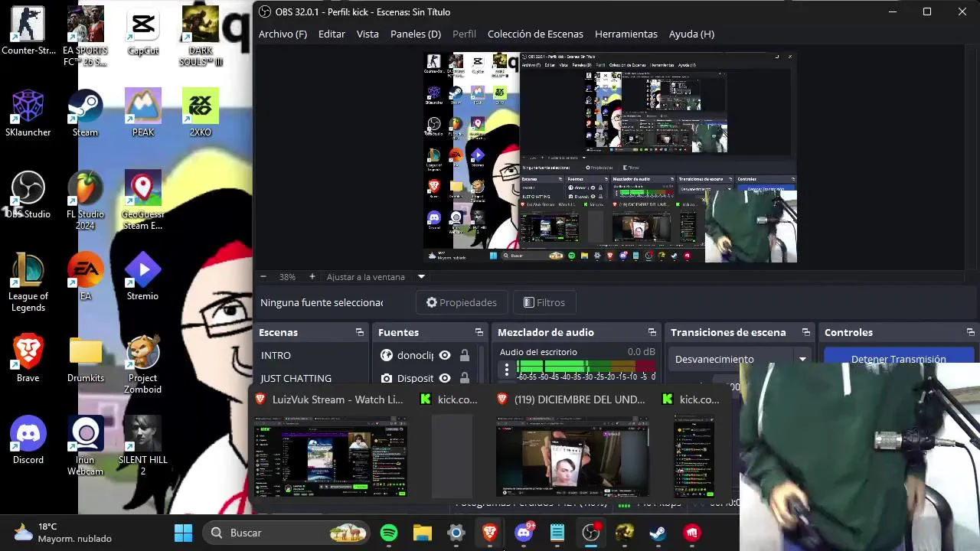980x551 pixels.
Task: Open SILENT HILL 2 desktop icon
Action: coord(143,446)
